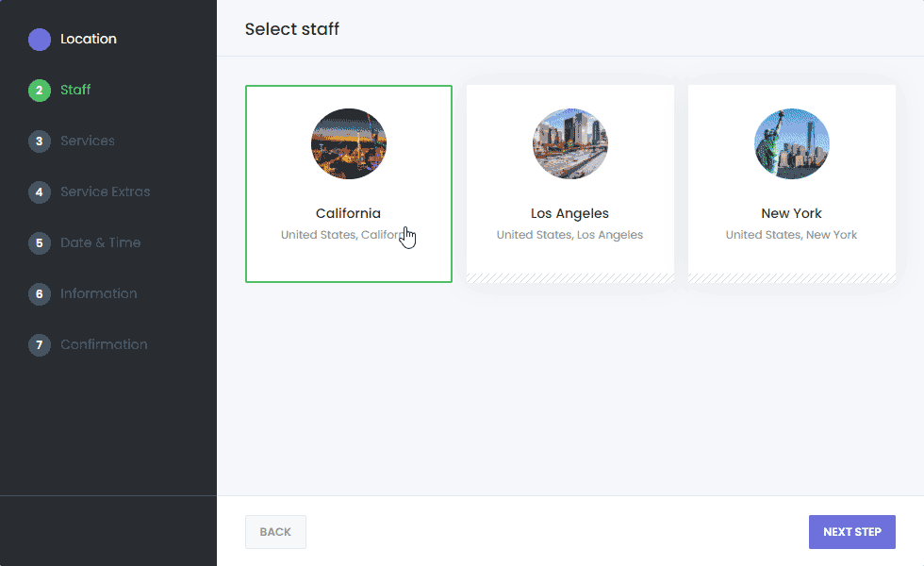Click the step 4 number circle
Screen dimensions: 924x566
(x=40, y=192)
